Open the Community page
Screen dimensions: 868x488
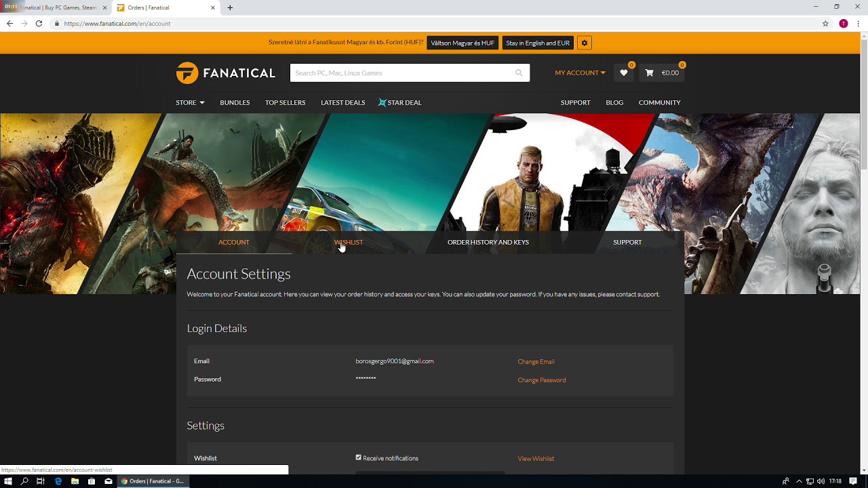click(x=659, y=102)
